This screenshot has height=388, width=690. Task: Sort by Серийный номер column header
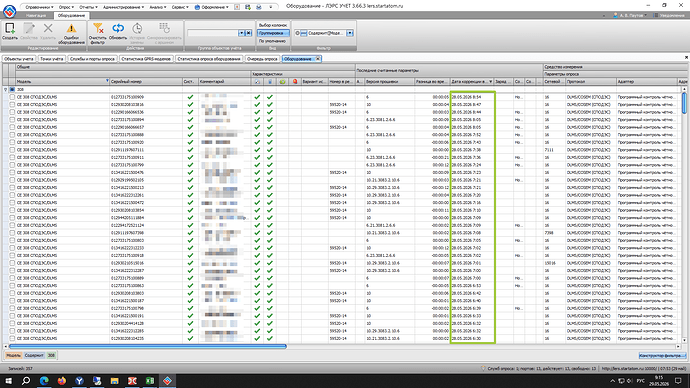pyautogui.click(x=146, y=81)
